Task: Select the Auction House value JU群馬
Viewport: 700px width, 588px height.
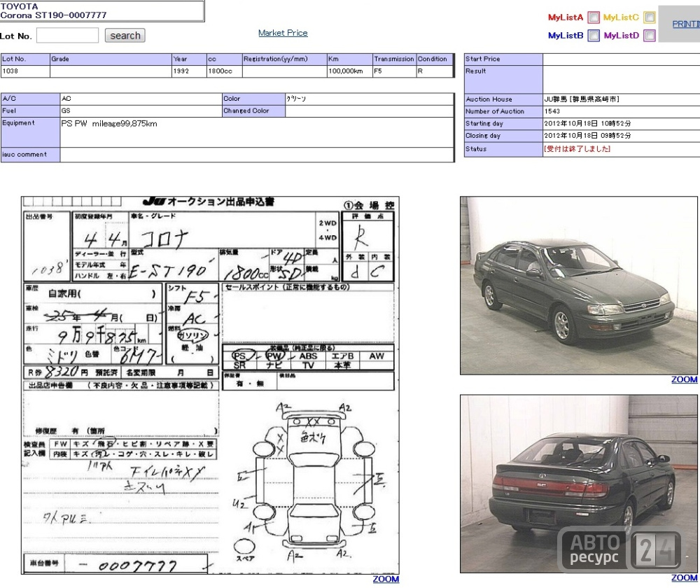Action: click(581, 99)
